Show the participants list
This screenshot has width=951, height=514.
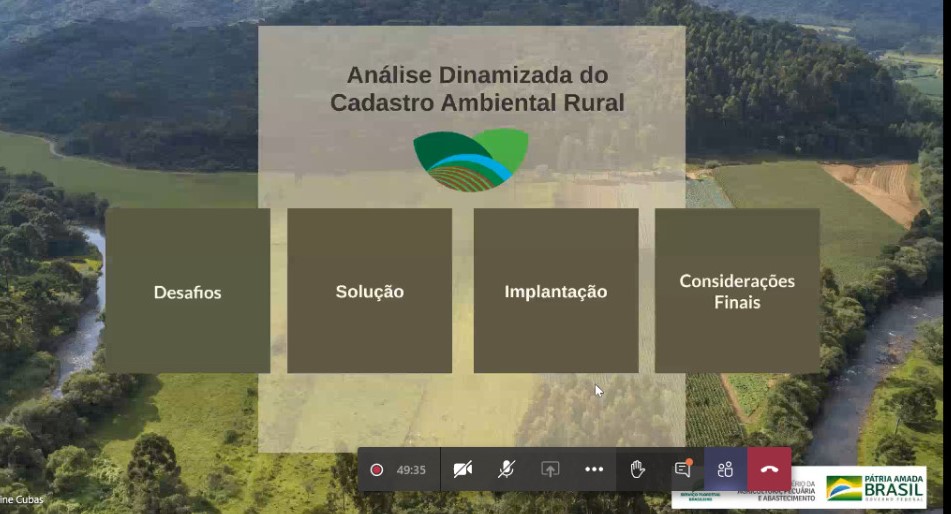[x=725, y=469]
